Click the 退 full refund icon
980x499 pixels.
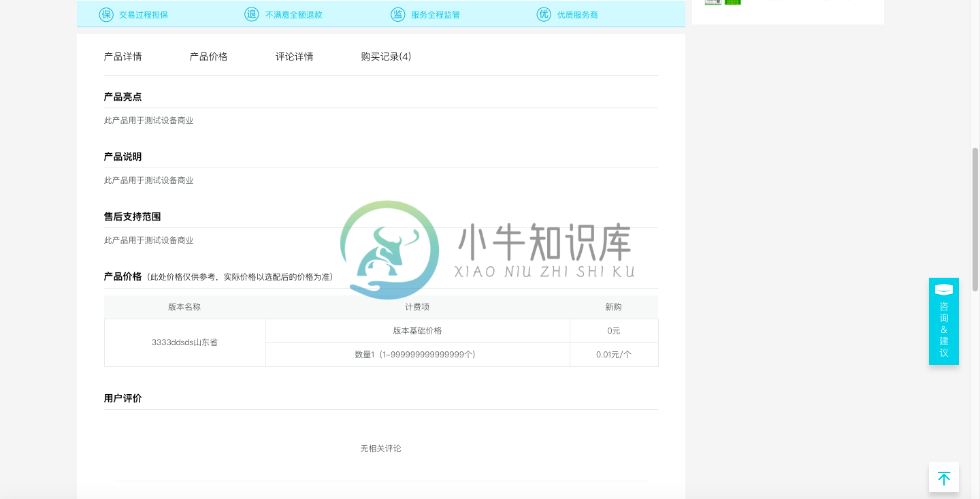coord(252,14)
